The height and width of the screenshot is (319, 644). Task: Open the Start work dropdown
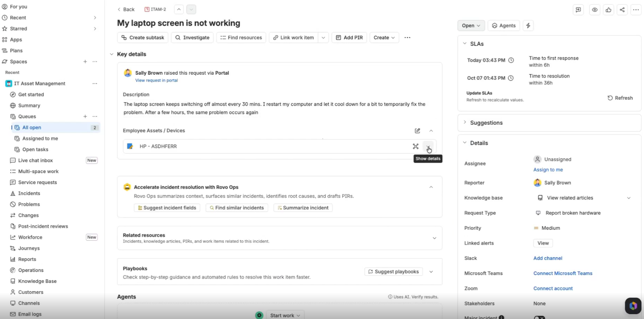pos(285,315)
